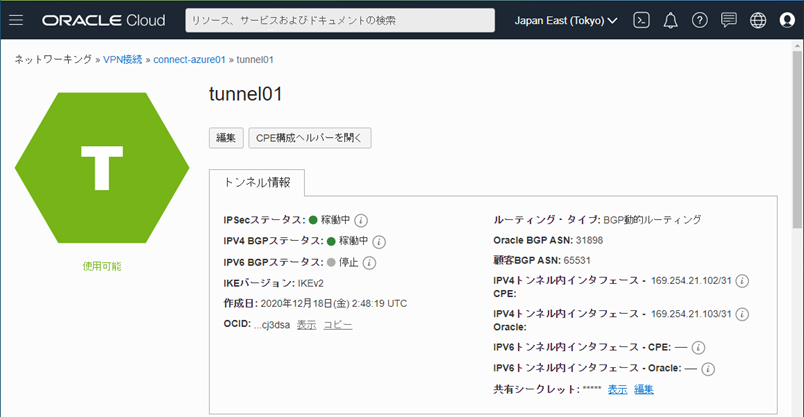Screen dimensions: 804x417
Task: Click IKE version value IKEv2
Action: tap(310, 283)
